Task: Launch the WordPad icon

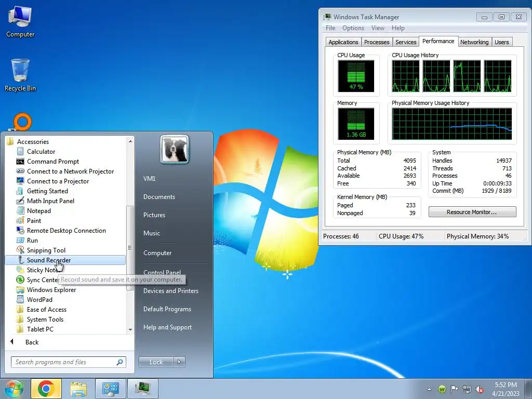Action: 20,300
